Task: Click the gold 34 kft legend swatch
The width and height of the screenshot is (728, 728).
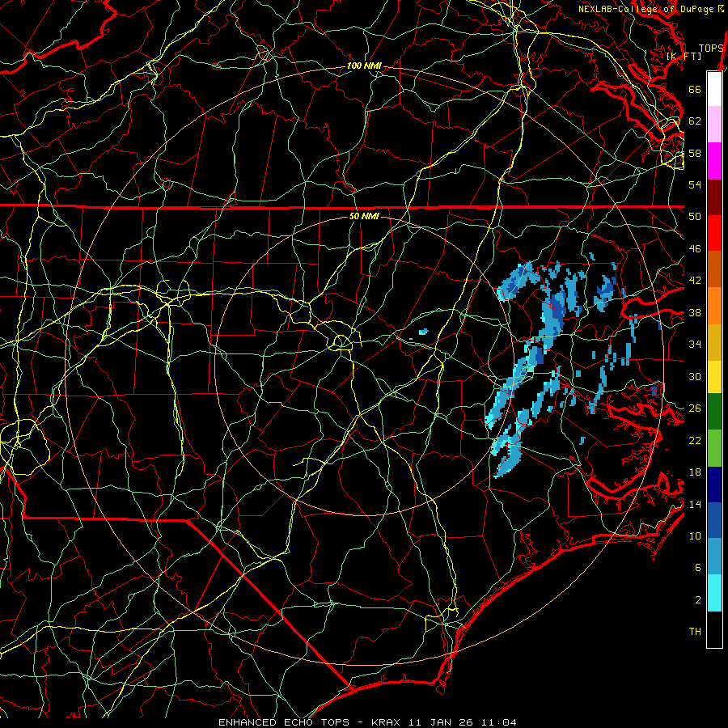Action: (714, 342)
